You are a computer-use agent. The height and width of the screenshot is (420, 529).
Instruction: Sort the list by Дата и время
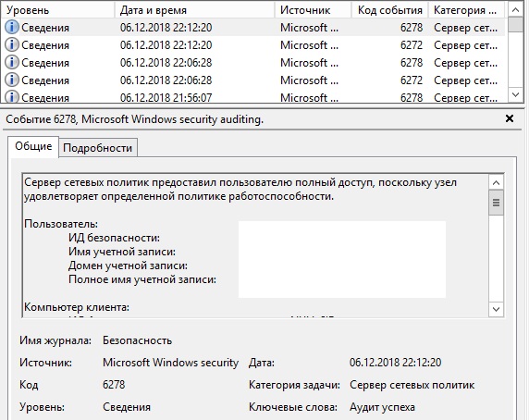194,10
